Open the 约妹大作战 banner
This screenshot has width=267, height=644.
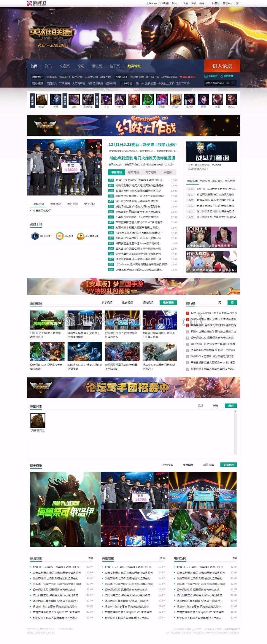133,125
